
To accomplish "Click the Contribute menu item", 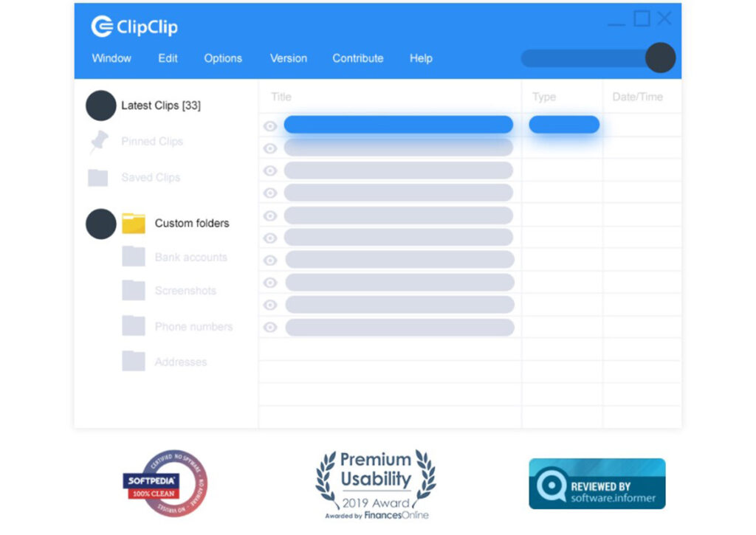I will tap(357, 58).
